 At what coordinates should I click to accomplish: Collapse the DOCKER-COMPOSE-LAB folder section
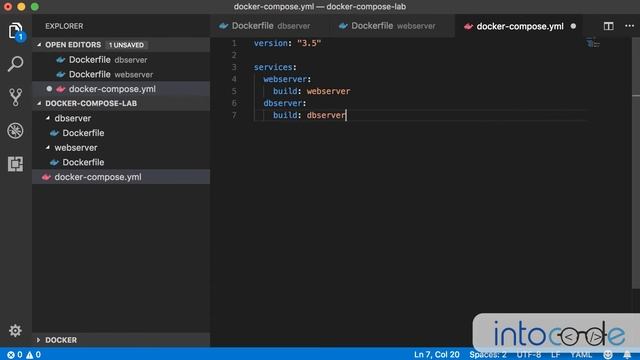point(39,103)
